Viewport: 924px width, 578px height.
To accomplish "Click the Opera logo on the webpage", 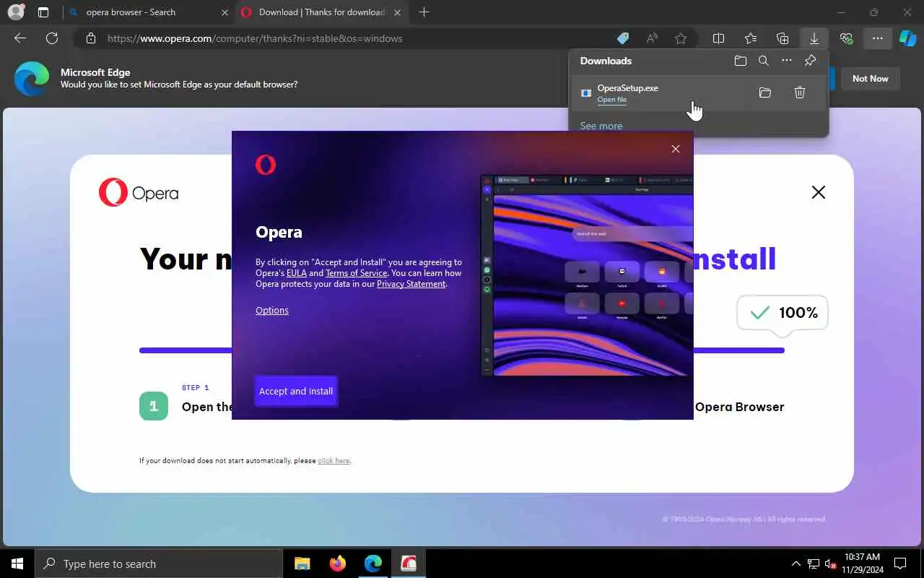I will point(139,193).
